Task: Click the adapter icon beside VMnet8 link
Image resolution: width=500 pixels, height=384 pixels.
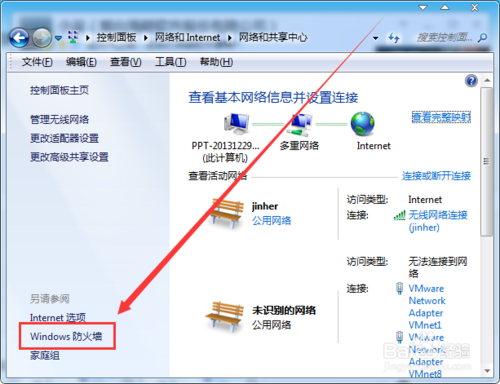Action: [399, 337]
